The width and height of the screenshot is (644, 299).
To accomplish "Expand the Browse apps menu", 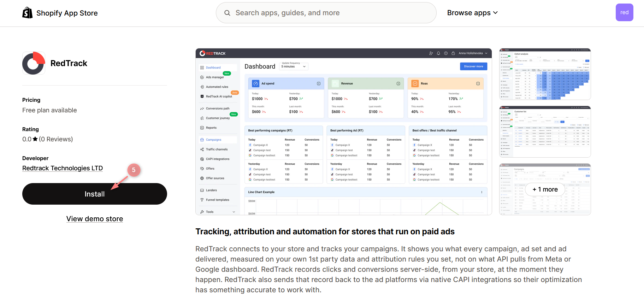I will click(x=472, y=13).
